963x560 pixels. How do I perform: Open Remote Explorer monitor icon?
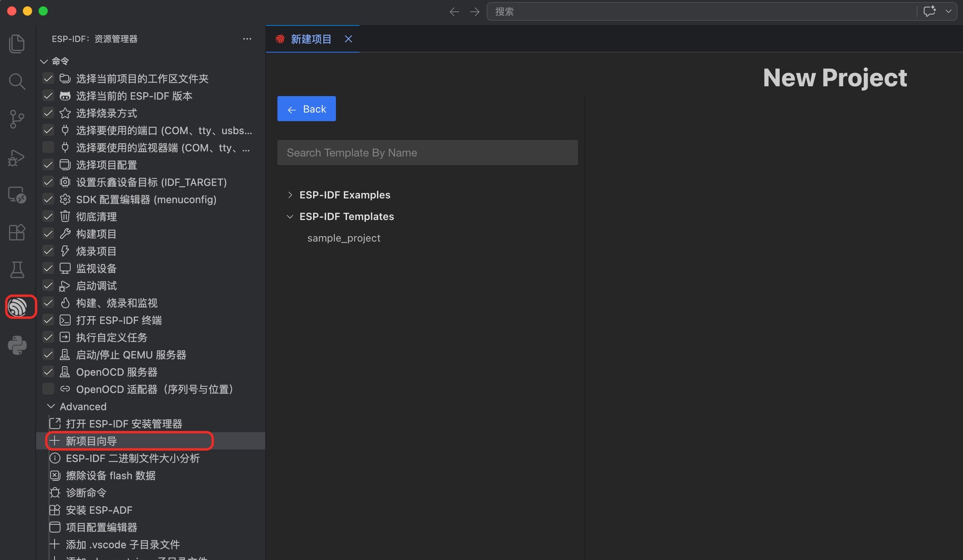(x=17, y=195)
